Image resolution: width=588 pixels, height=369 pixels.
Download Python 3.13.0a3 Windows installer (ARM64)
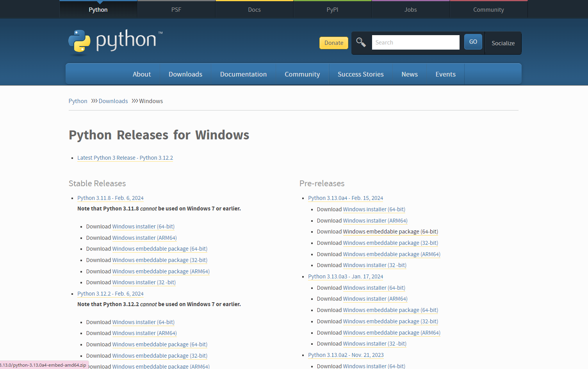375,299
